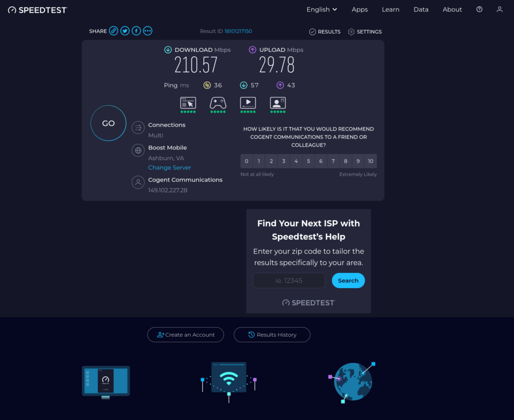The width and height of the screenshot is (514, 420).
Task: Share result on Twitter
Action: point(125,31)
